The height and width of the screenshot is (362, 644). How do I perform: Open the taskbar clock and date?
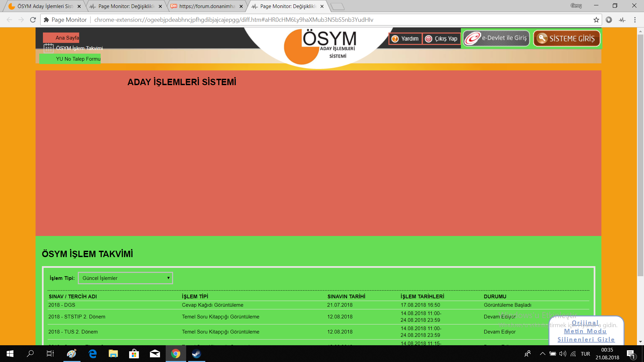click(x=607, y=354)
